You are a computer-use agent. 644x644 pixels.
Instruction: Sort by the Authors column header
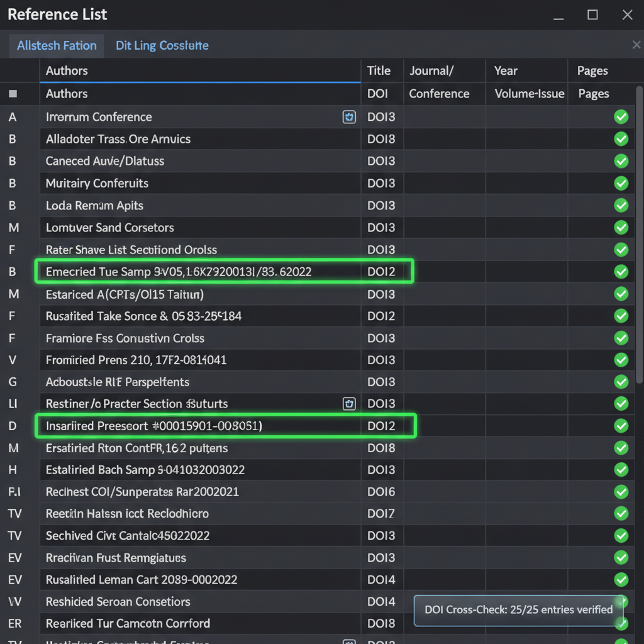coord(67,70)
